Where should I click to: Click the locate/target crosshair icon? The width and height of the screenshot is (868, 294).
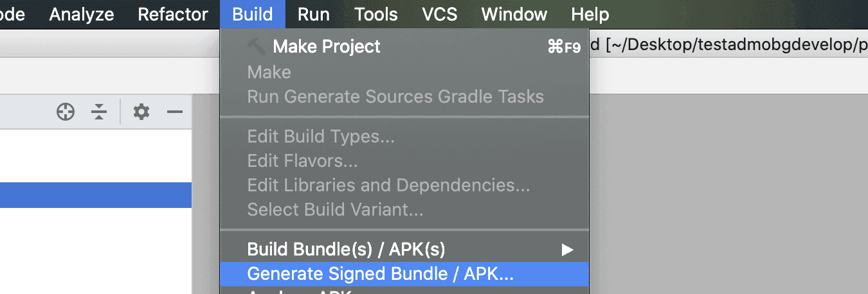(66, 112)
